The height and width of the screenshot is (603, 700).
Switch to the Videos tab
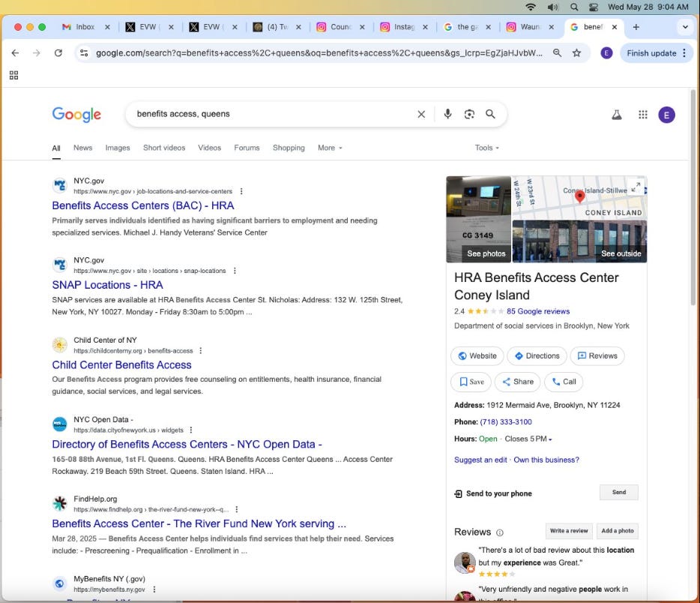coord(209,148)
